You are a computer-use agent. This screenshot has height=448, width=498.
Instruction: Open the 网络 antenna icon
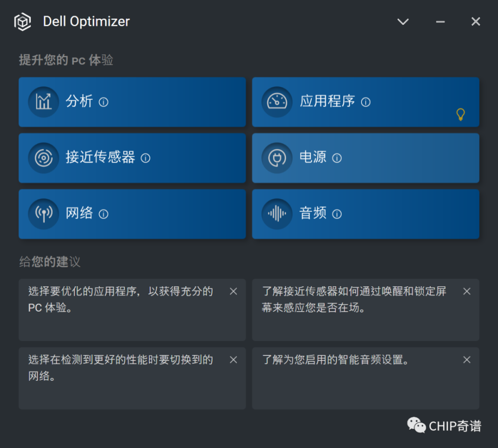(43, 214)
